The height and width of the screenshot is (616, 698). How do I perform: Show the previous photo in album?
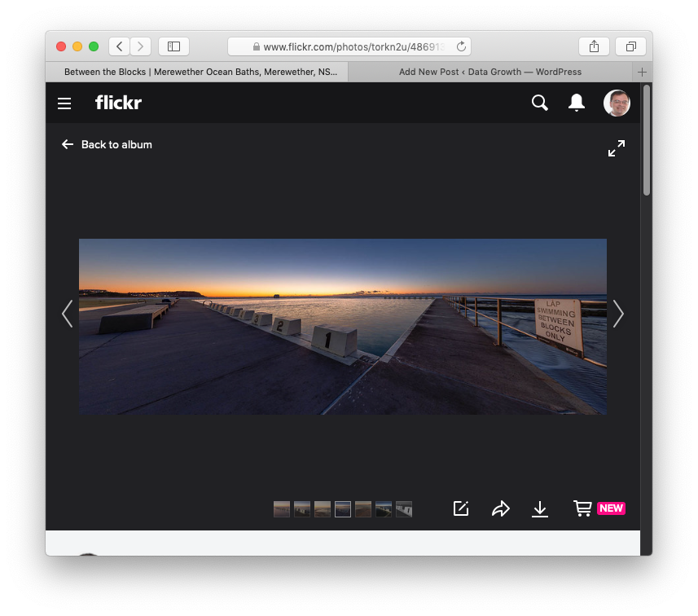pos(68,314)
